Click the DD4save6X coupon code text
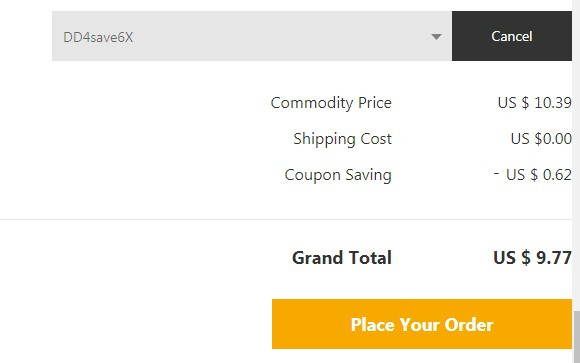580x363 pixels. click(98, 37)
